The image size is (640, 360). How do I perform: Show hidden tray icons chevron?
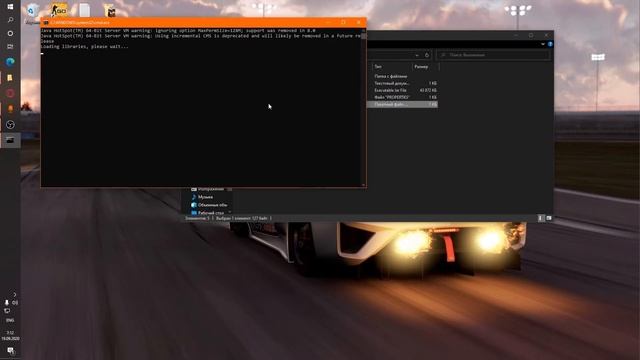15,294
